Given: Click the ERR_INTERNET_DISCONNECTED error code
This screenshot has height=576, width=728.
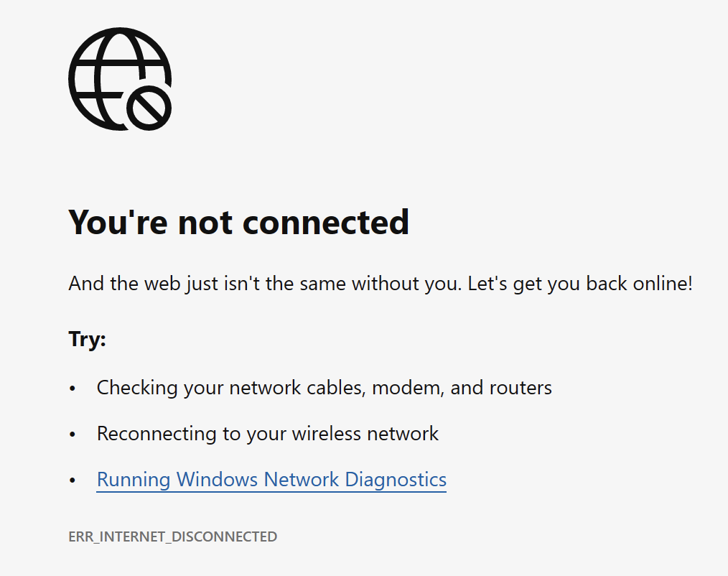Looking at the screenshot, I should (x=173, y=536).
